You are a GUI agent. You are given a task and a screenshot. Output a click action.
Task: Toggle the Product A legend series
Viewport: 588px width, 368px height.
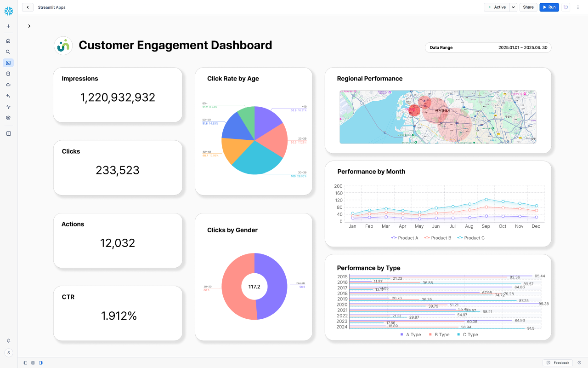coord(404,238)
